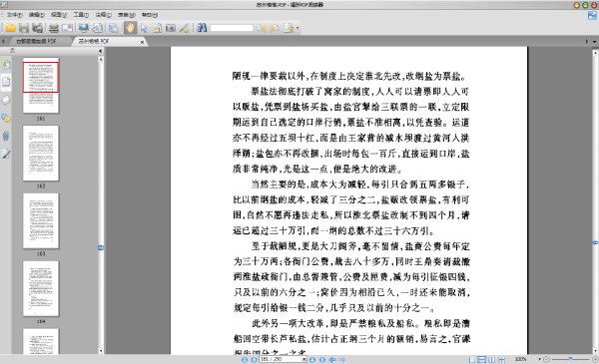Open Find with the binoculars icon
The width and height of the screenshot is (599, 364).
(202, 28)
